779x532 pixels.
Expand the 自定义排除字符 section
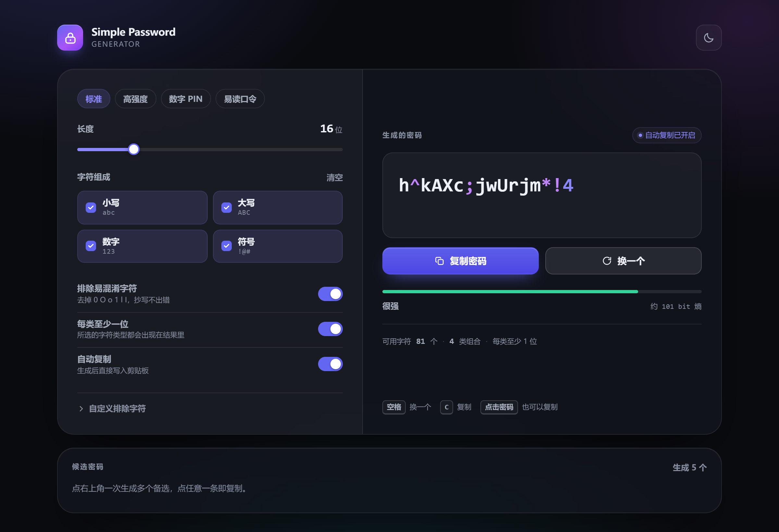(x=112, y=408)
